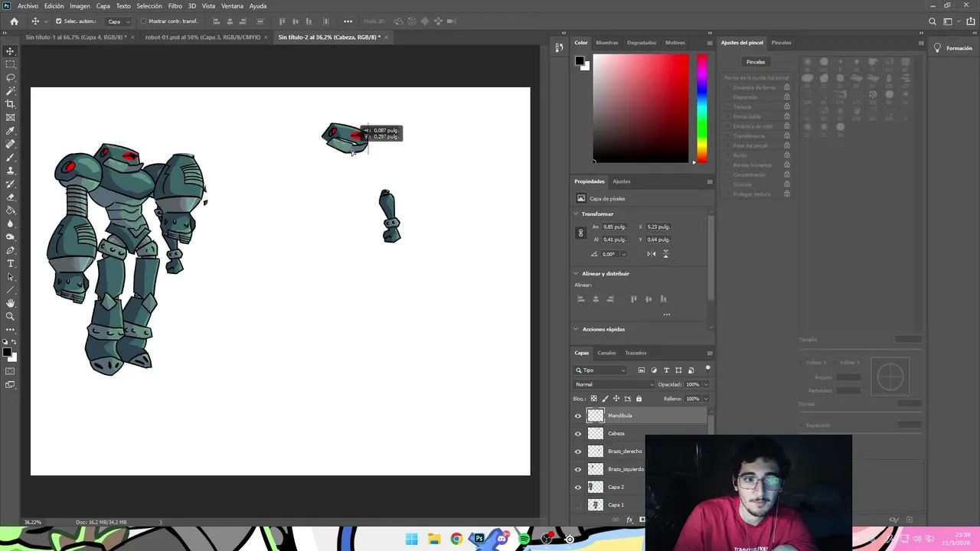Select the Eraser tool
The width and height of the screenshot is (980, 551).
(11, 197)
